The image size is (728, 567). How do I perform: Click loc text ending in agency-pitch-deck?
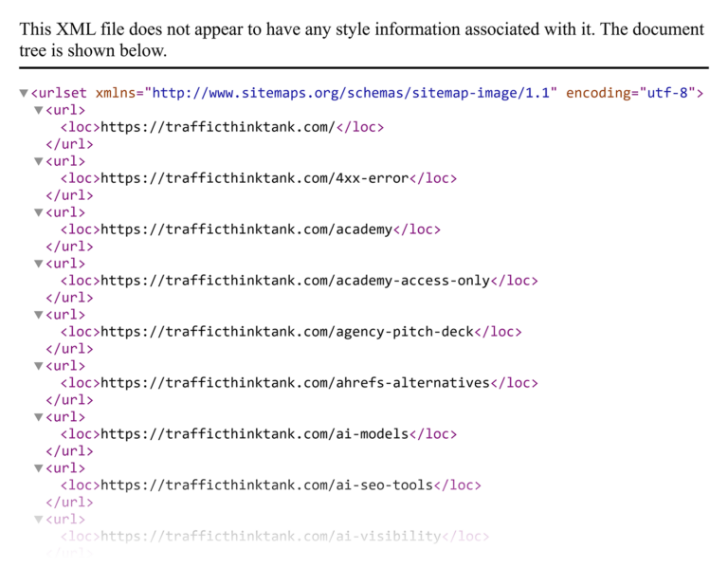[x=287, y=332]
